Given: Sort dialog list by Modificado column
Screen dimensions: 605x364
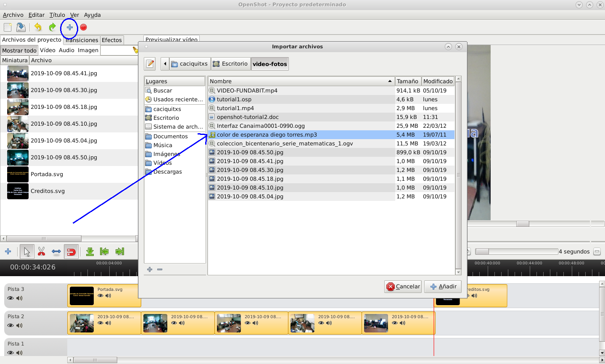Looking at the screenshot, I should pos(438,81).
